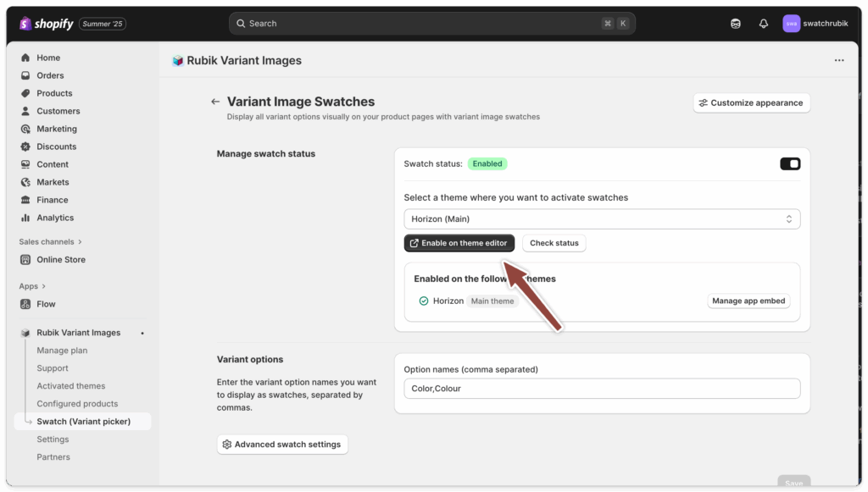Click the Variant options heading

point(250,359)
